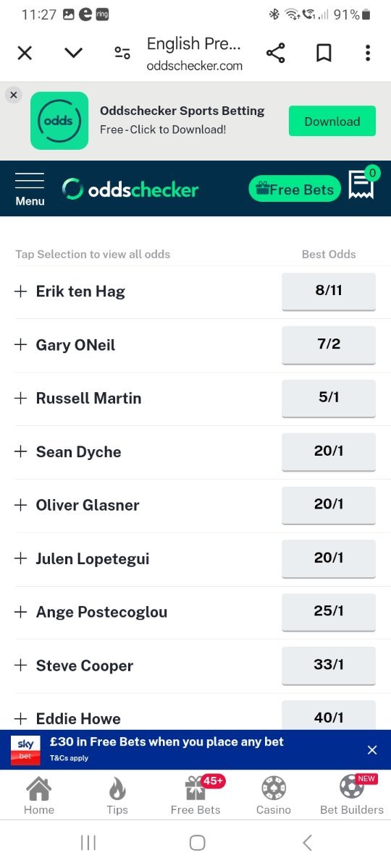Viewport: 391px width, 868px height.
Task: Select the 5/1 odds for Russell Martin
Action: [x=329, y=398]
